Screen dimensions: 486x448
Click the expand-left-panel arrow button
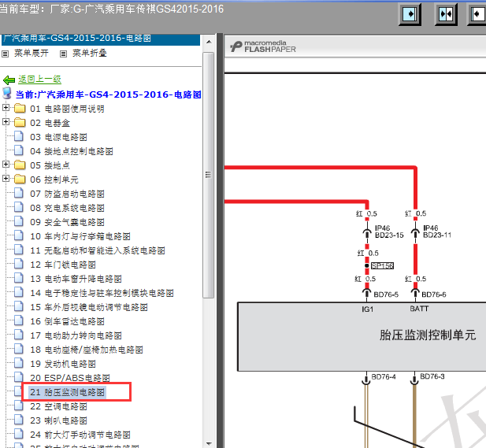[410, 14]
